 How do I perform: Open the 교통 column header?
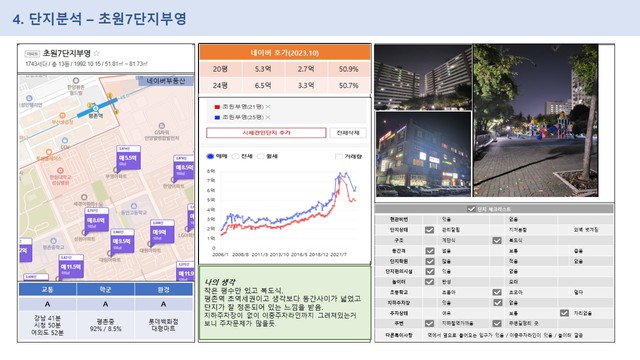point(47,289)
